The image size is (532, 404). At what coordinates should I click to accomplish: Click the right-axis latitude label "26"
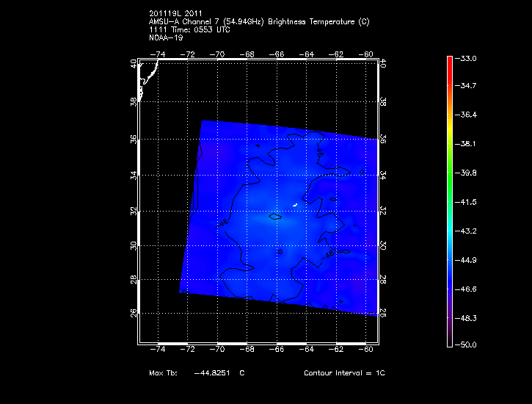pos(383,313)
